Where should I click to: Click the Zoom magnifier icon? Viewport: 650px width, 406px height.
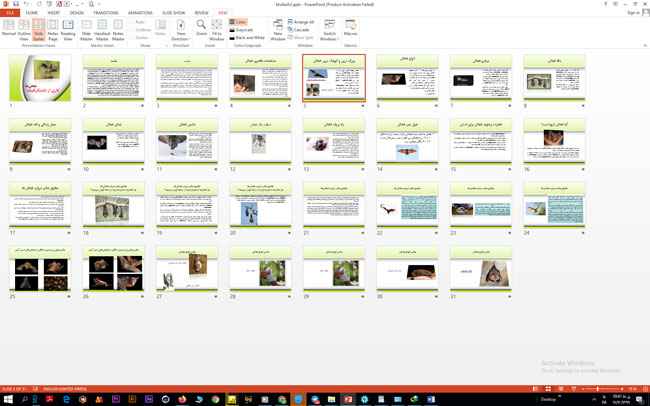point(201,27)
